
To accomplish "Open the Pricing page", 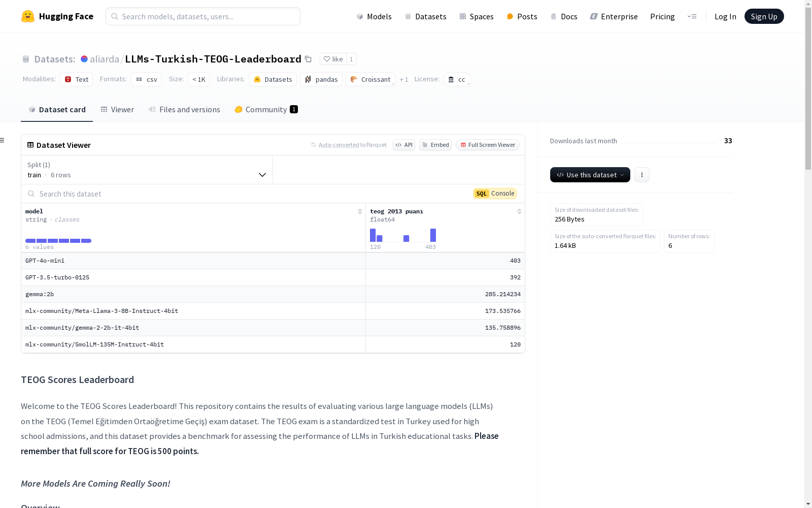I will (x=662, y=16).
